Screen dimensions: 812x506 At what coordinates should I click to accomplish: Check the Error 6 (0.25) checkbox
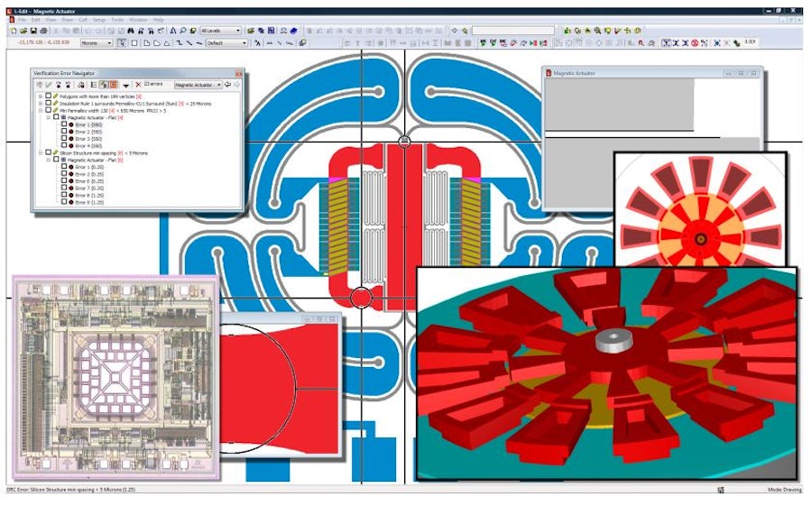(64, 180)
